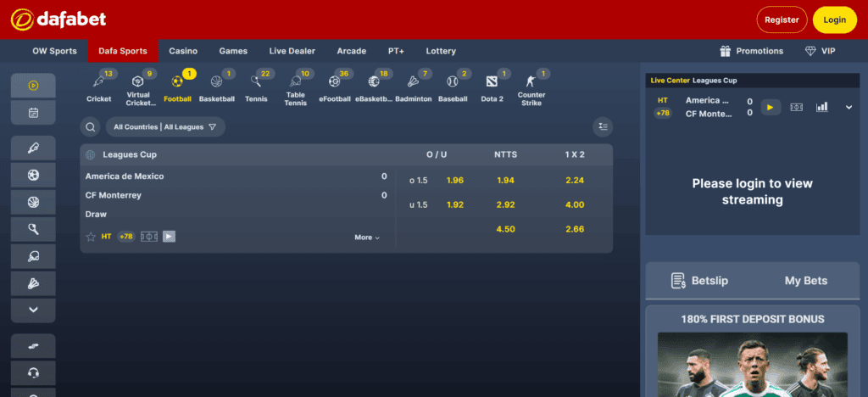Viewport: 868px width, 397px height.
Task: Click the Register button
Action: [x=782, y=20]
